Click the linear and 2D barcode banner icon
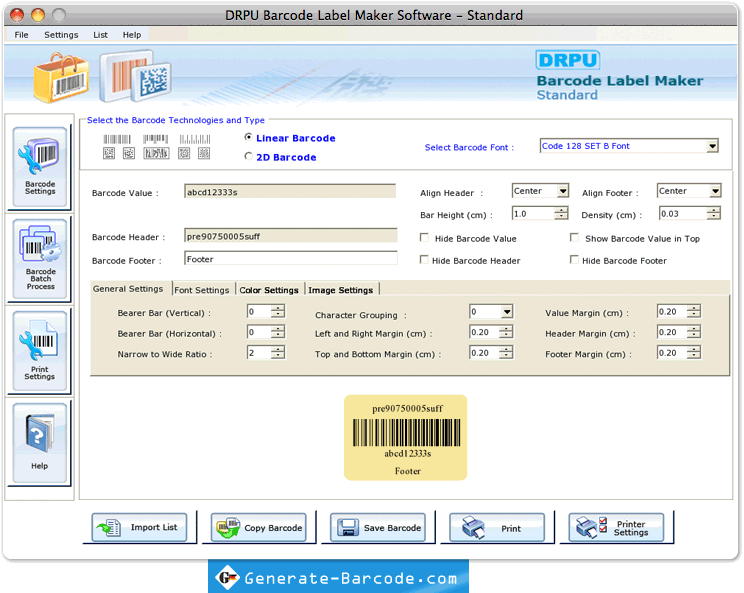 (135, 76)
